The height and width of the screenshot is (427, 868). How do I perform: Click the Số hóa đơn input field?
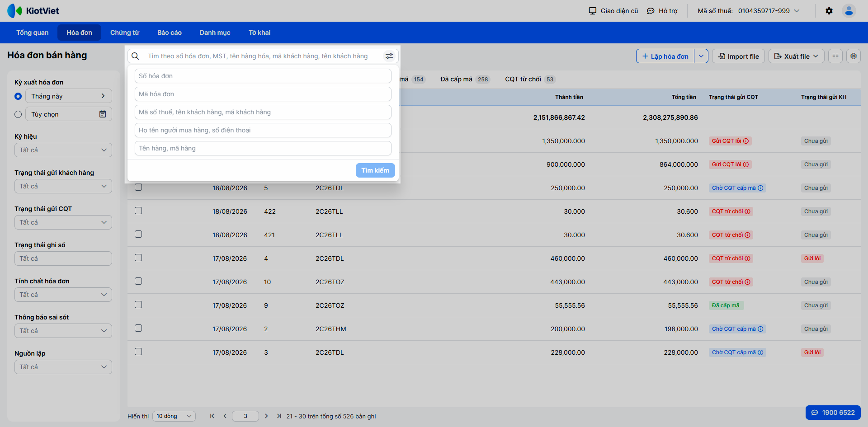click(x=263, y=76)
